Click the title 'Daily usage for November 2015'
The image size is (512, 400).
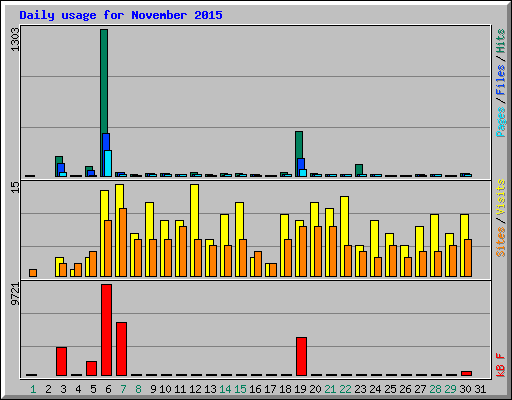click(x=121, y=15)
